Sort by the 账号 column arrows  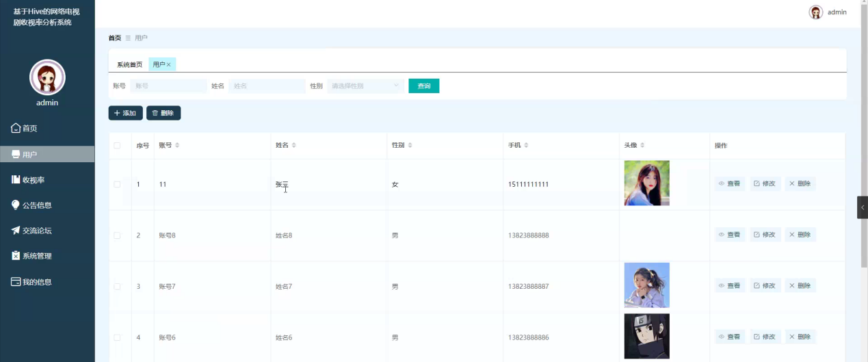(x=177, y=145)
